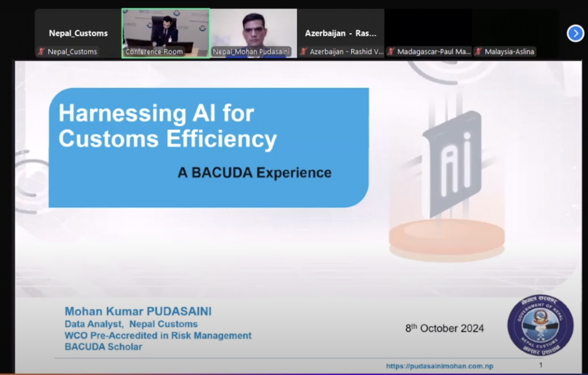Click the Government of Nepal Customs seal
Image resolution: width=588 pixels, height=375 pixels.
(540, 325)
